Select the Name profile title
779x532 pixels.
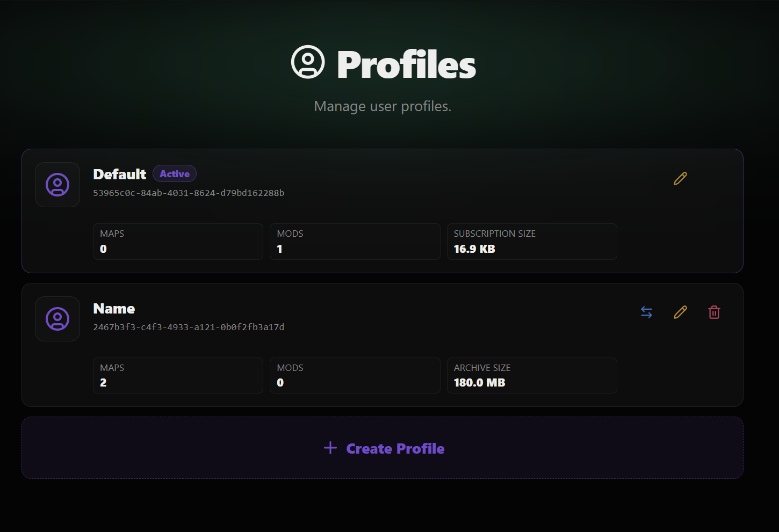click(114, 309)
